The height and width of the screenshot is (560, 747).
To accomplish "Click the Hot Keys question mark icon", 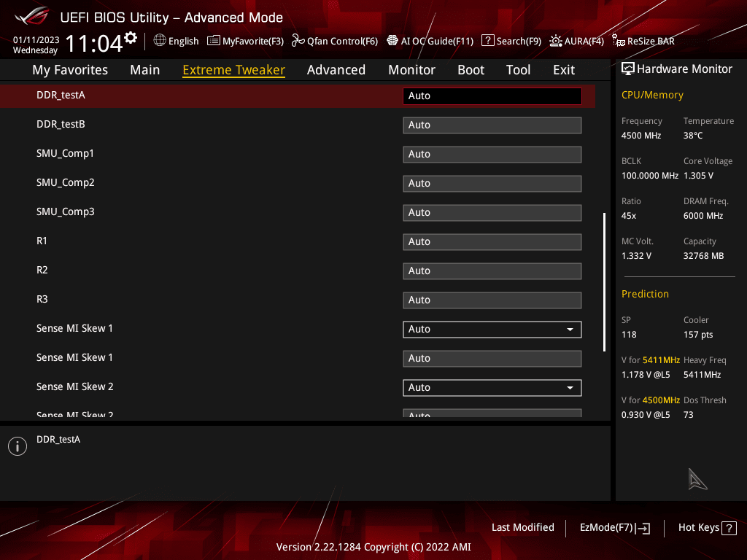I will click(729, 528).
